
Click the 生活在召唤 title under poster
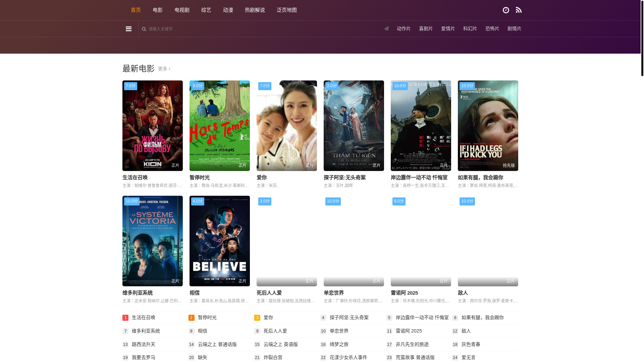pos(135,177)
